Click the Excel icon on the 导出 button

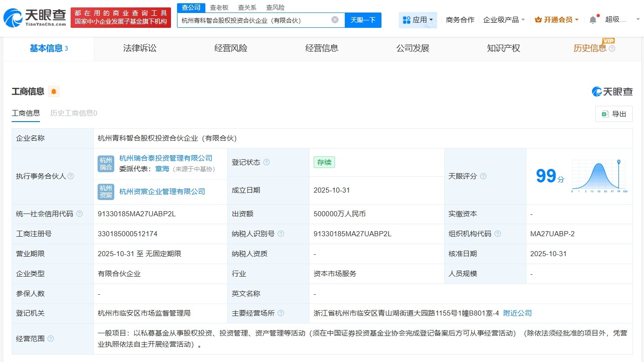(605, 114)
